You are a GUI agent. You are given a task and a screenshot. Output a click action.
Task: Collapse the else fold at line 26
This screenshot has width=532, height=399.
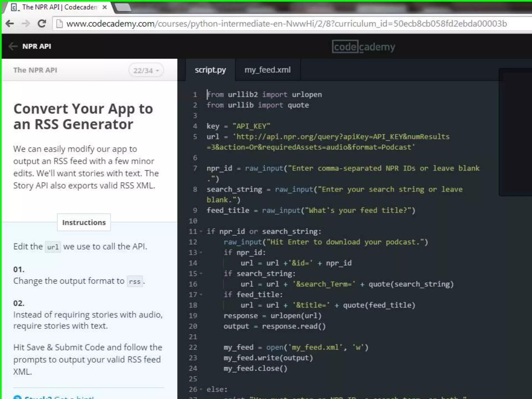[201, 389]
